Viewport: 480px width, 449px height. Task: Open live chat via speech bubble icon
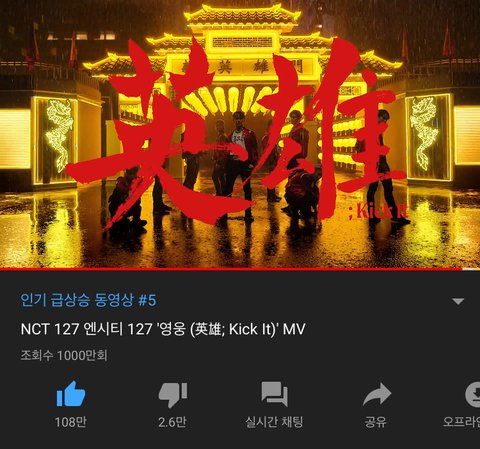click(x=274, y=394)
